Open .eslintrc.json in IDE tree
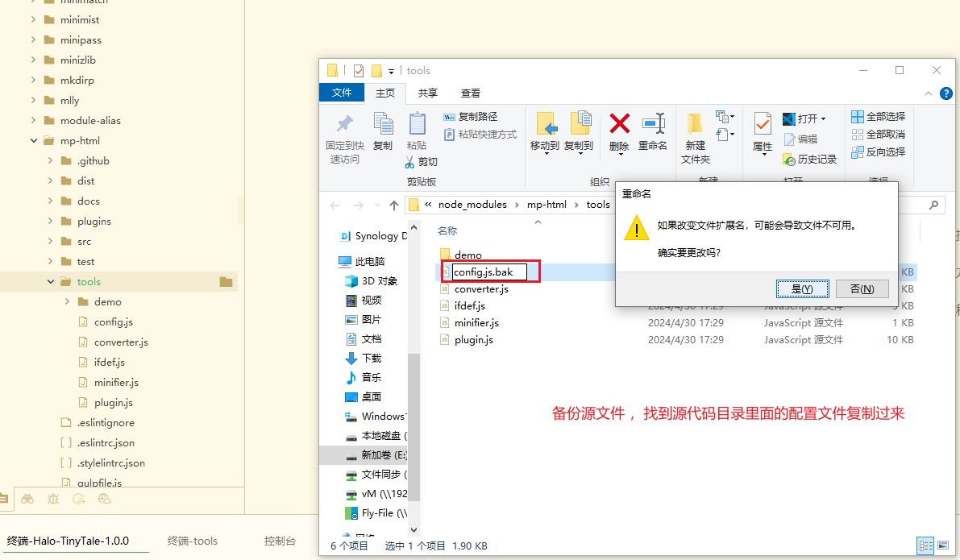 coord(106,443)
